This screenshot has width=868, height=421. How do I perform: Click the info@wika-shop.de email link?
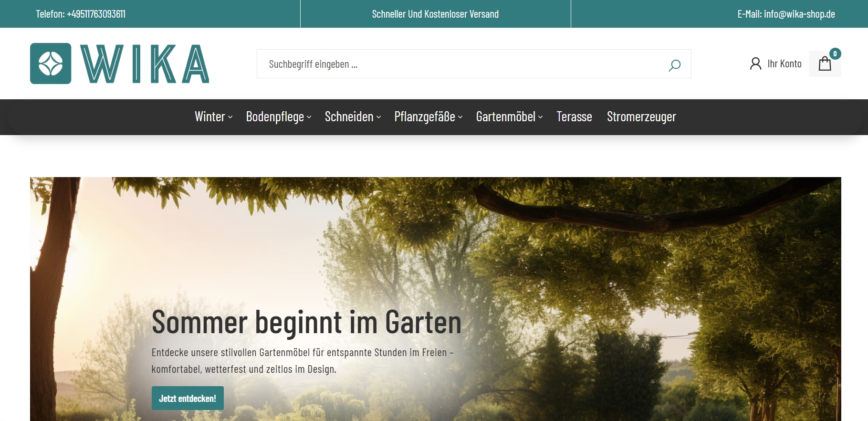click(x=799, y=14)
